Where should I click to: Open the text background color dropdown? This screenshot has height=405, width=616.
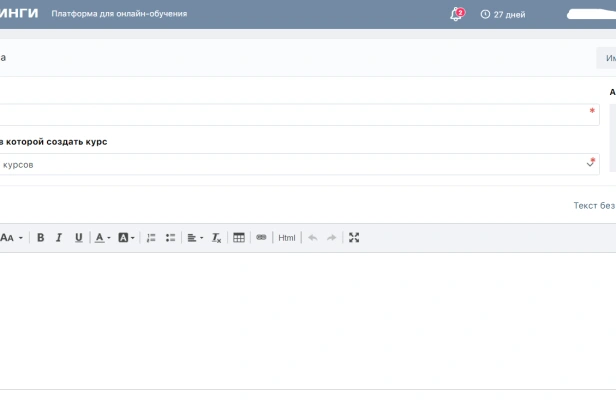pos(126,238)
